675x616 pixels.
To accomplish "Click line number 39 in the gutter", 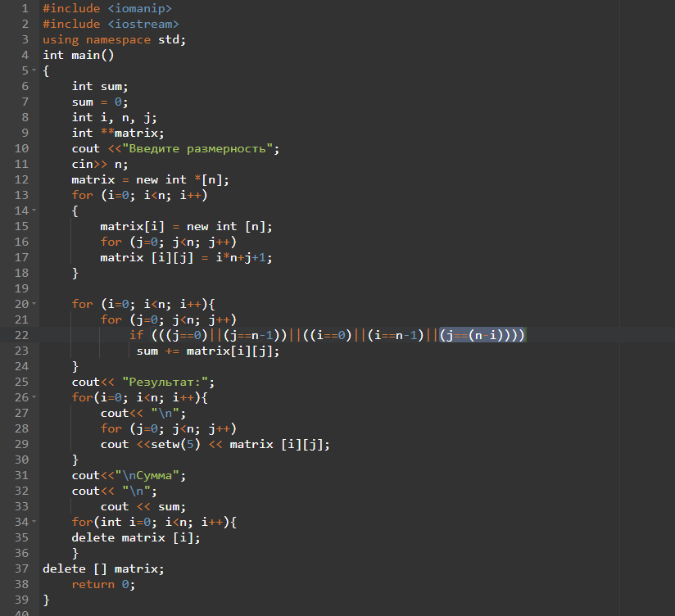I will point(21,600).
